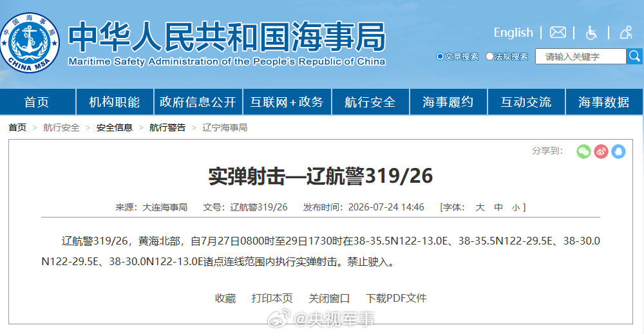Click the magnifier search button
This screenshot has height=334, width=644.
point(634,56)
